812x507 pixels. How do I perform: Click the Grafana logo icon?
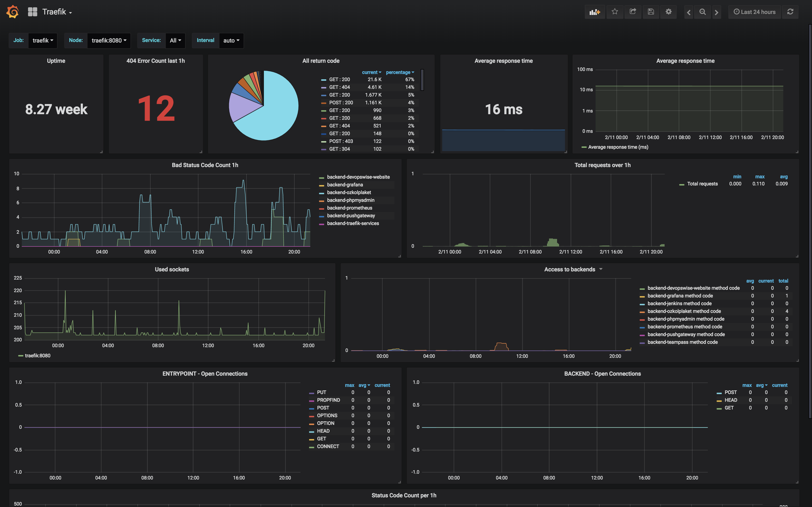click(13, 12)
